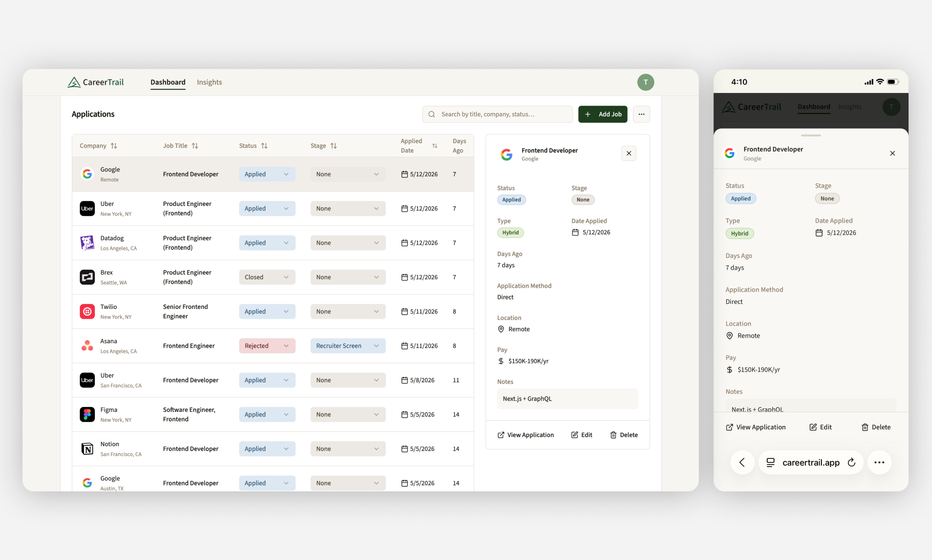The height and width of the screenshot is (560, 932).
Task: Click the magnifier icon in search box
Action: (432, 114)
